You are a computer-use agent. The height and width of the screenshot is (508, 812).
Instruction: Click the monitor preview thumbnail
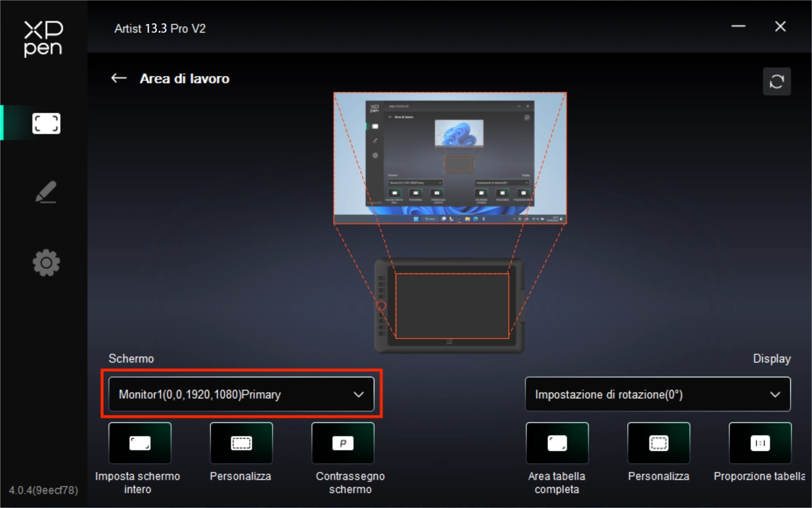coord(450,158)
